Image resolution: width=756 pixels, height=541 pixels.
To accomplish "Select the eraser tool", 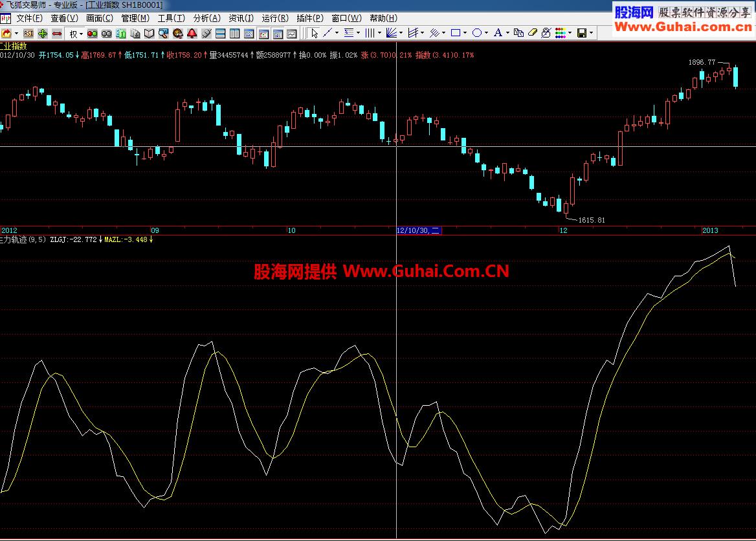I will pyautogui.click(x=533, y=33).
